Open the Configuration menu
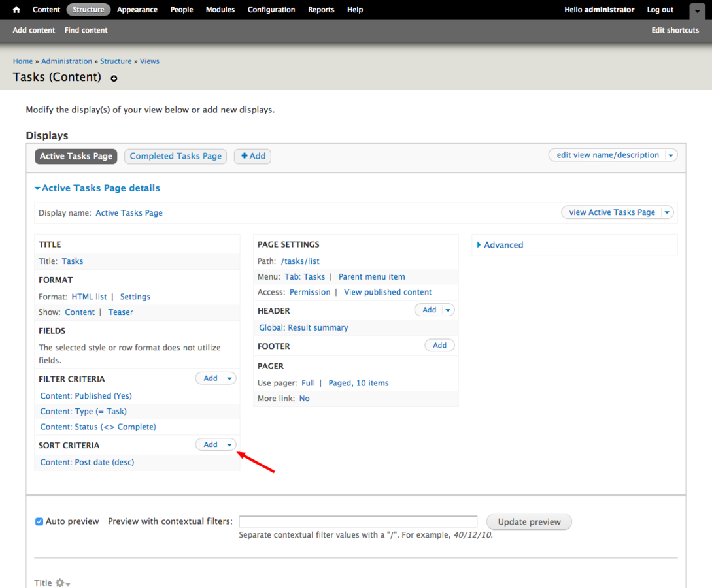712x588 pixels. [271, 10]
